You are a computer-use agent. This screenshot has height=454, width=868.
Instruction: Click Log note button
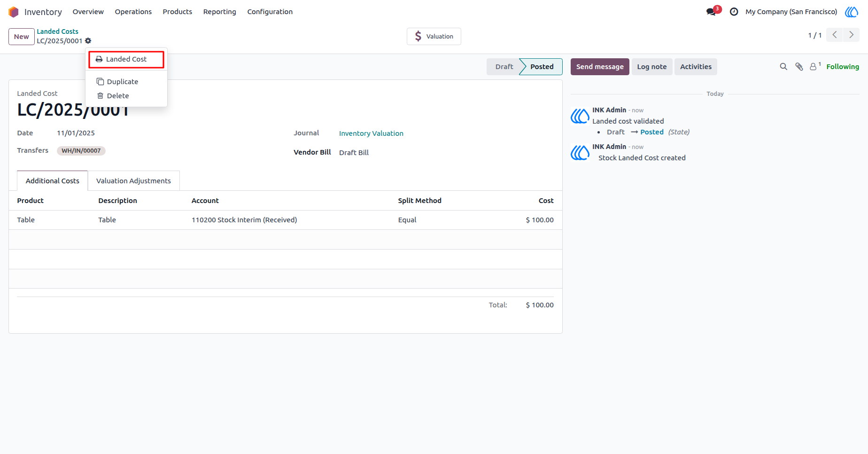(x=652, y=67)
